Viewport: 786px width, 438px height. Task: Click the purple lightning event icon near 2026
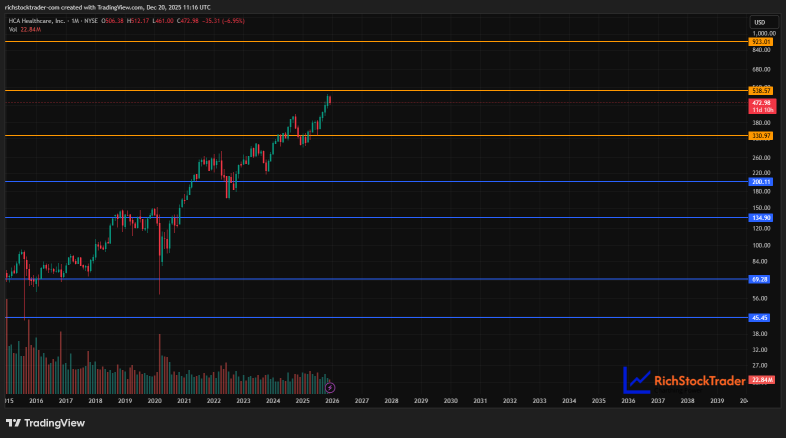pos(330,387)
